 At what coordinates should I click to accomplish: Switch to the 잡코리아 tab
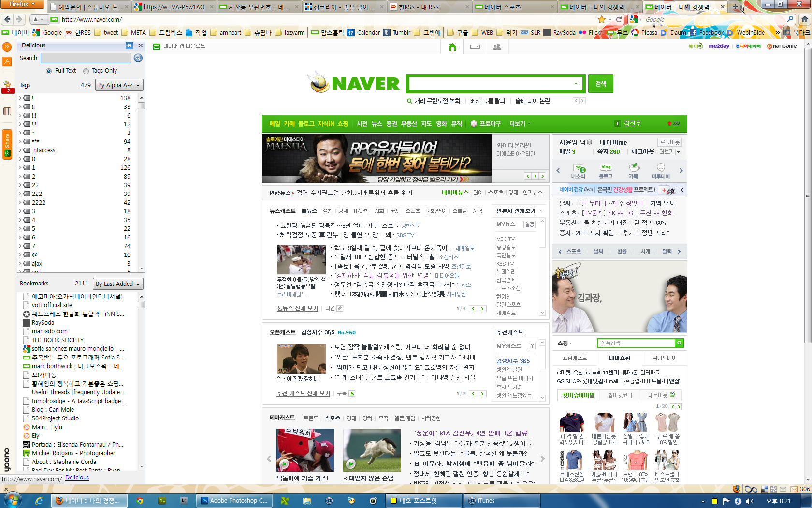(345, 7)
